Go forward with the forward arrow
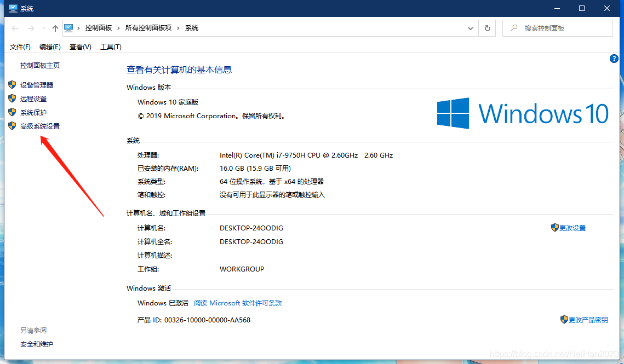This screenshot has width=624, height=364. click(x=31, y=28)
